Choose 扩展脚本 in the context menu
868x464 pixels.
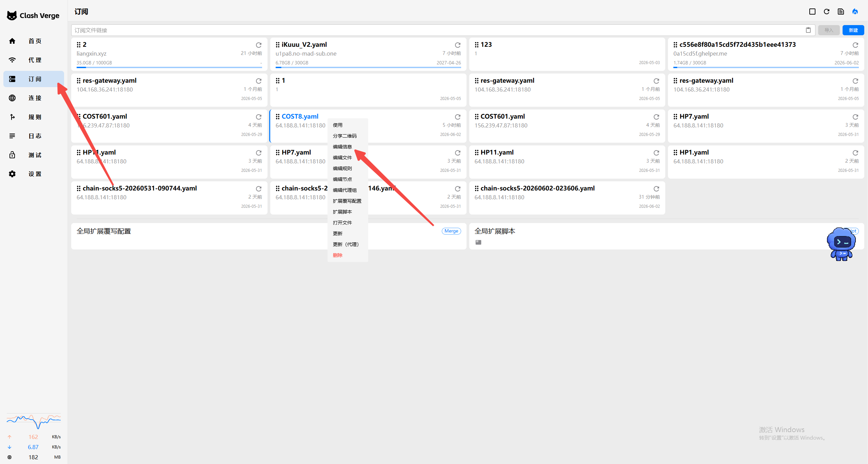click(x=348, y=212)
